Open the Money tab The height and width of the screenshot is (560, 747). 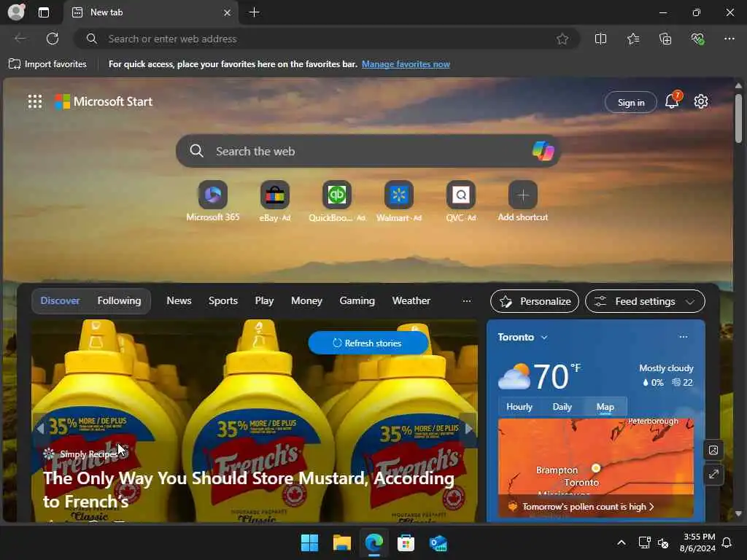point(306,300)
